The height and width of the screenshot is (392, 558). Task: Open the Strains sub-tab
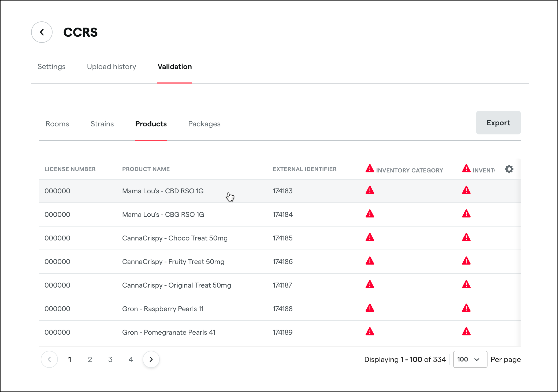(102, 124)
